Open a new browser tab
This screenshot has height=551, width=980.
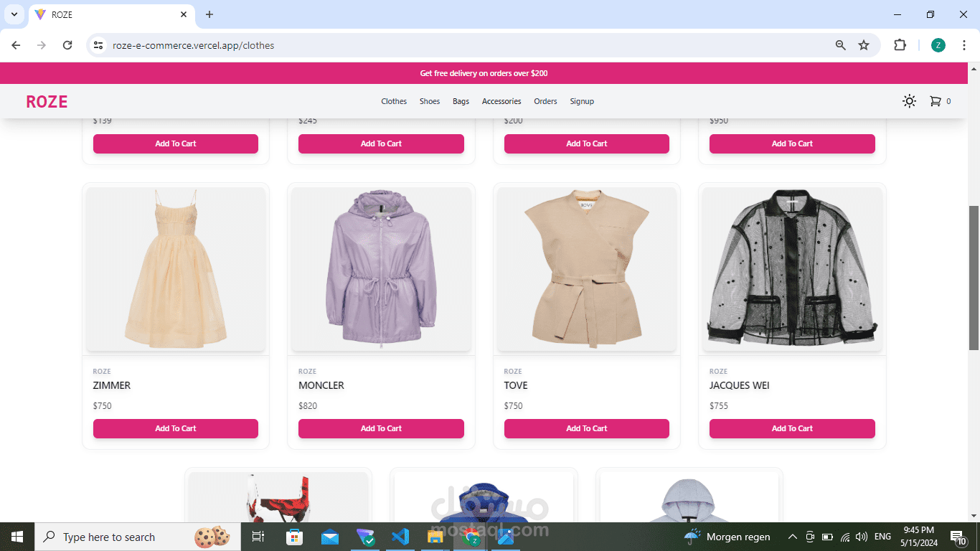[x=209, y=14]
